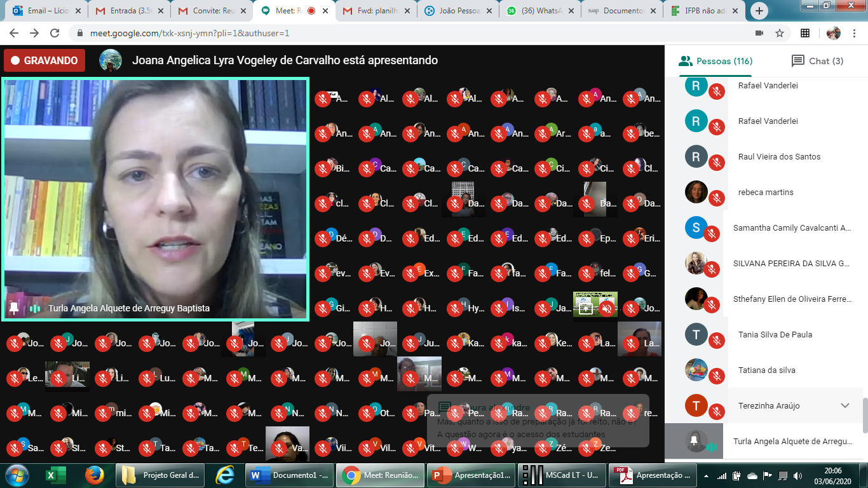Click the camera permission icon in the address bar
Screen dimensions: 868x488
pyautogui.click(x=759, y=33)
